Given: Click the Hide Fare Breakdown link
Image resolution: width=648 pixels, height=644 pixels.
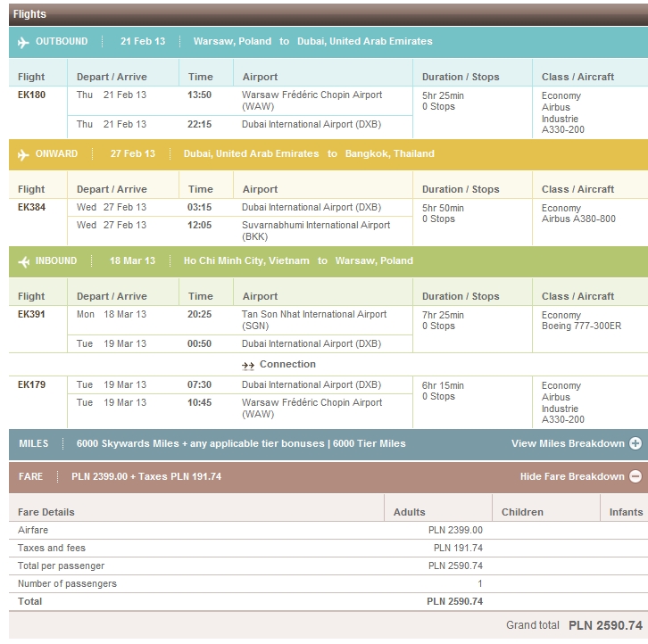Looking at the screenshot, I should (x=572, y=476).
